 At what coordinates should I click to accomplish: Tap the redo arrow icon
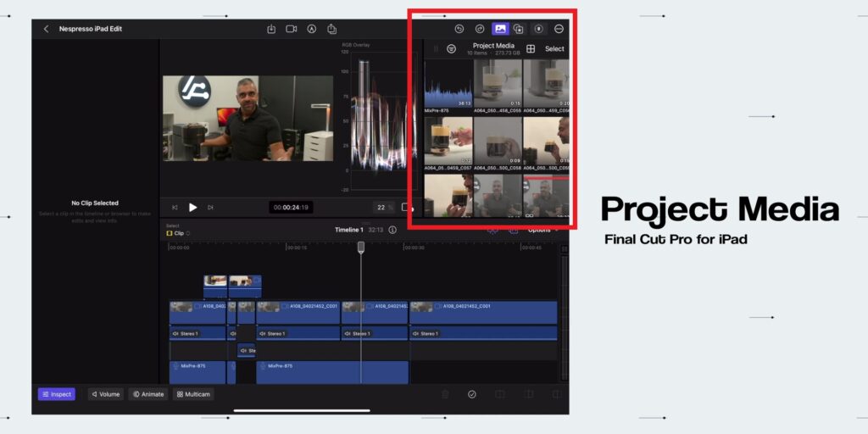[x=480, y=29]
